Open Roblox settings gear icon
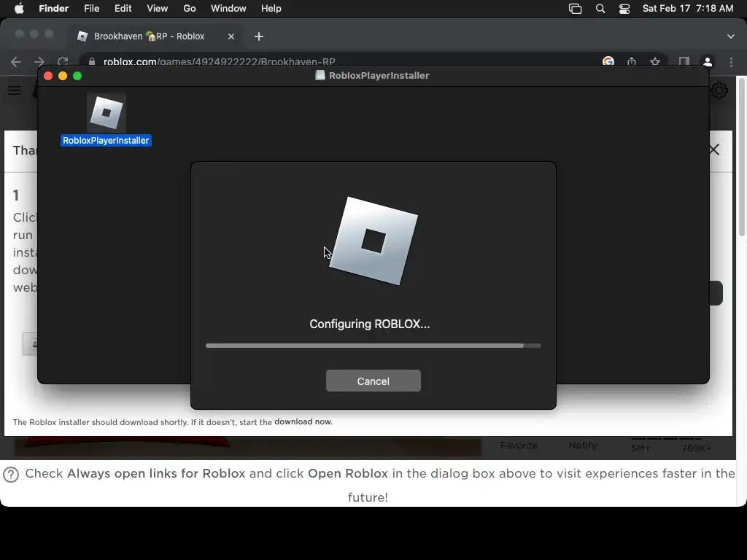 click(x=719, y=90)
